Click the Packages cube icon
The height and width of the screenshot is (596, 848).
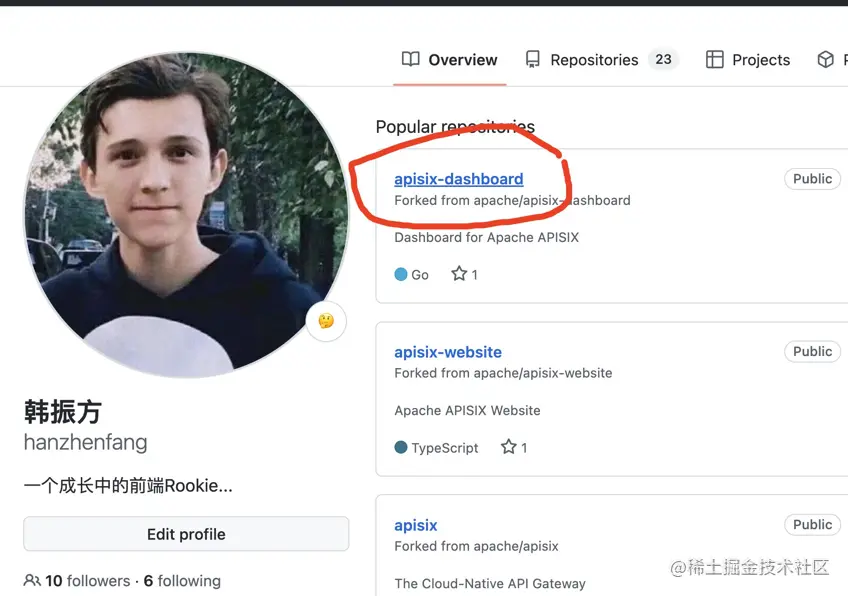(825, 59)
